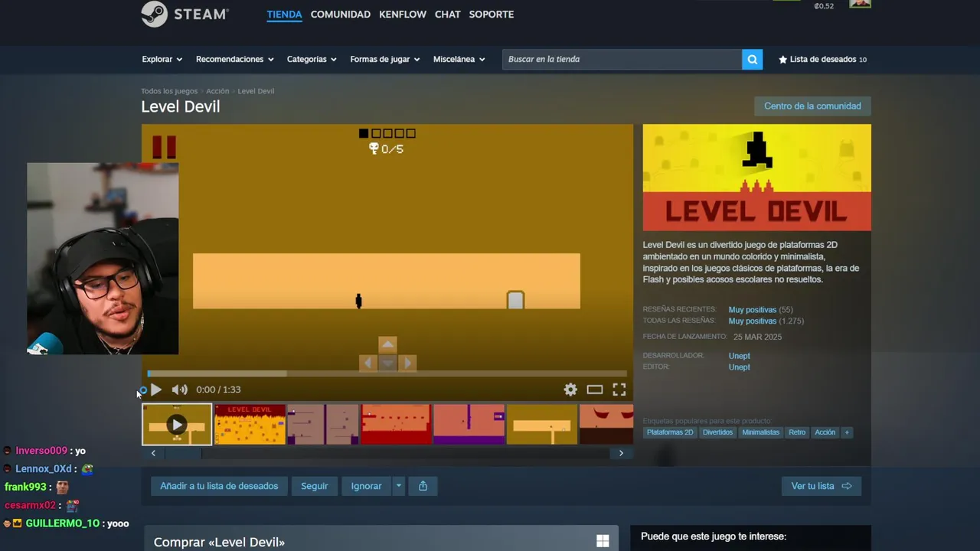Screen dimensions: 980x551
Task: Switch video to theater mode
Action: click(595, 390)
